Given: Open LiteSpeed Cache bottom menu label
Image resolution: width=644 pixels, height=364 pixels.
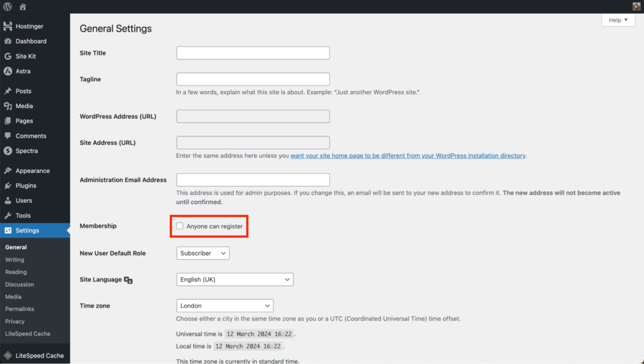Looking at the screenshot, I should point(40,356).
